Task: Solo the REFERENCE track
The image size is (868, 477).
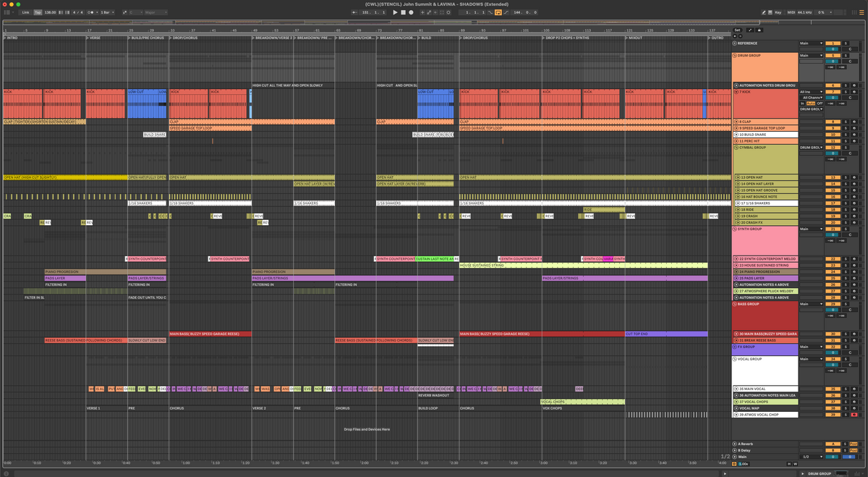Action: pyautogui.click(x=846, y=43)
